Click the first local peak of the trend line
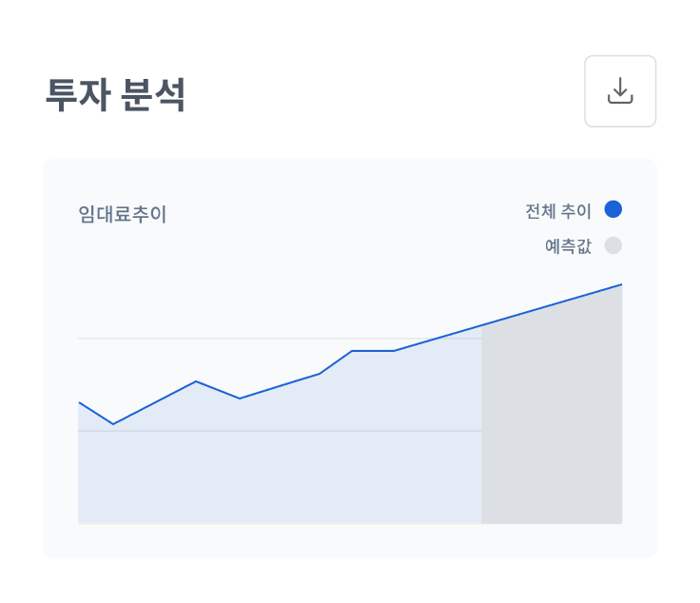Image resolution: width=700 pixels, height=603 pixels. pyautogui.click(x=196, y=381)
